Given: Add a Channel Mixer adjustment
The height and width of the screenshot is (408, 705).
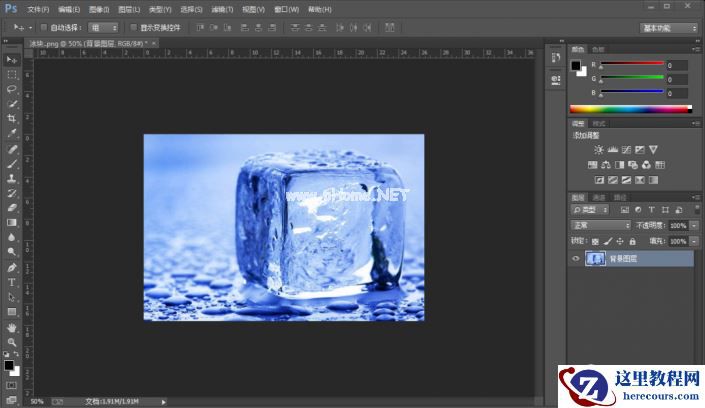Looking at the screenshot, I should [x=646, y=165].
